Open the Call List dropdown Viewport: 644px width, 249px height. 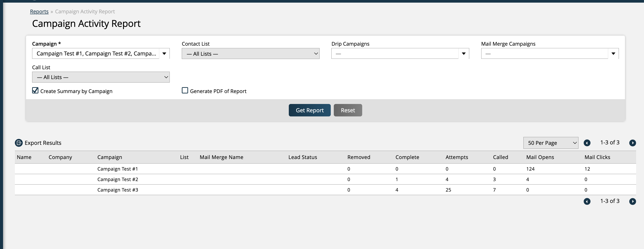[101, 77]
